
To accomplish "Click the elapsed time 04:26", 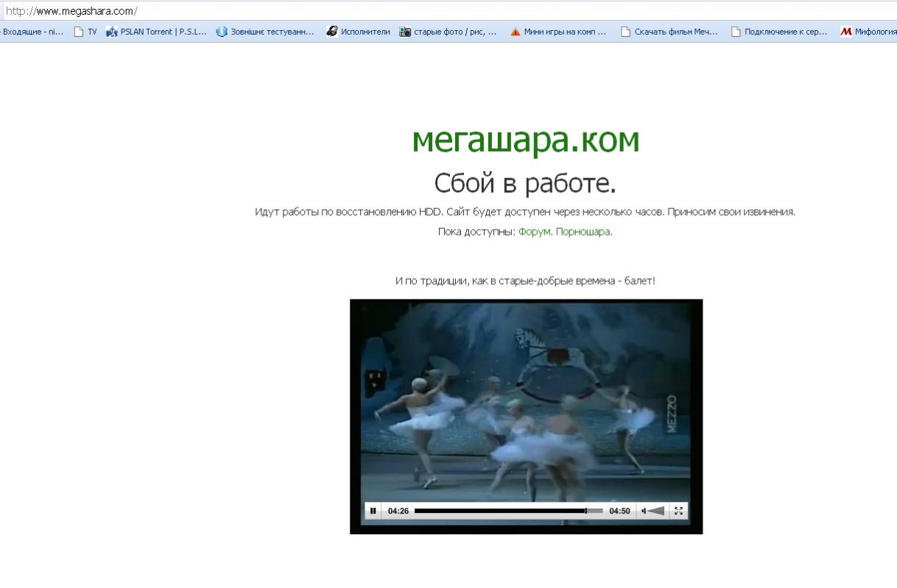I will pos(398,511).
